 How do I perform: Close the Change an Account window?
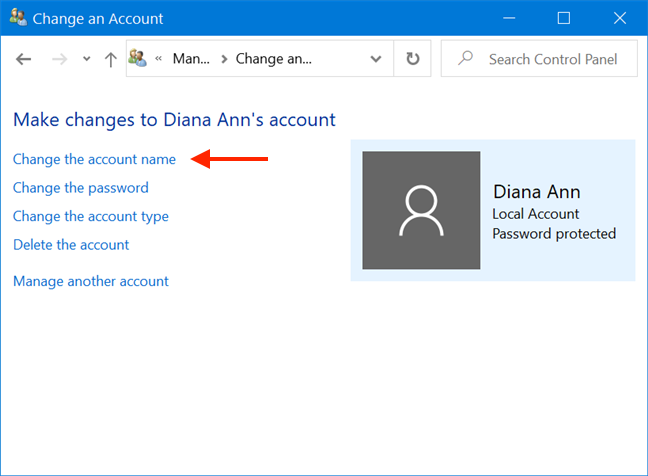[619, 18]
